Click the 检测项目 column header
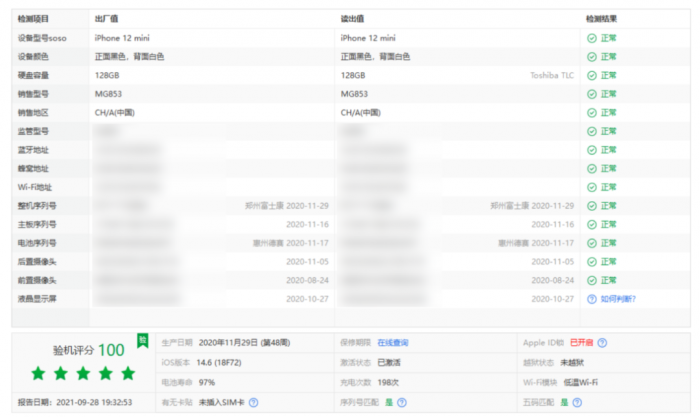700x417 pixels. coord(33,19)
